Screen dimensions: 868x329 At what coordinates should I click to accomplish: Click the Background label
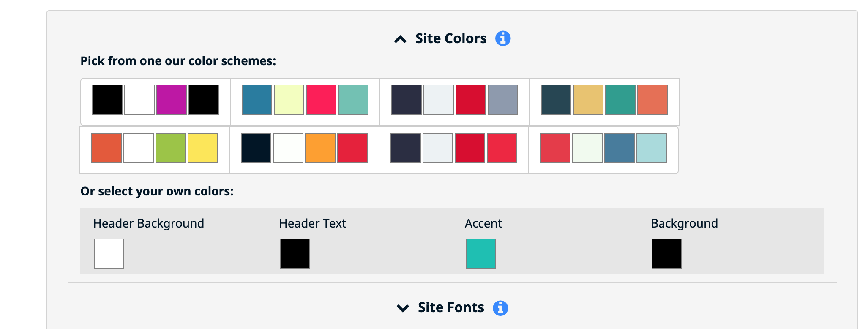(x=685, y=223)
